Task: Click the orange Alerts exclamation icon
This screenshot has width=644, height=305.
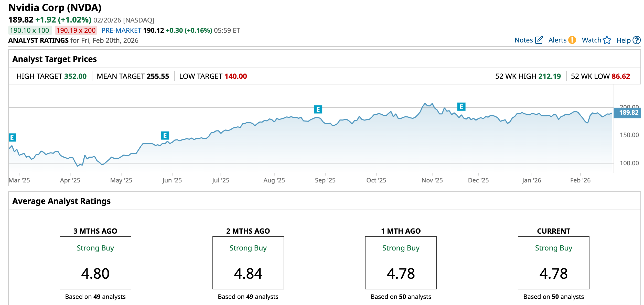Action: 572,40
